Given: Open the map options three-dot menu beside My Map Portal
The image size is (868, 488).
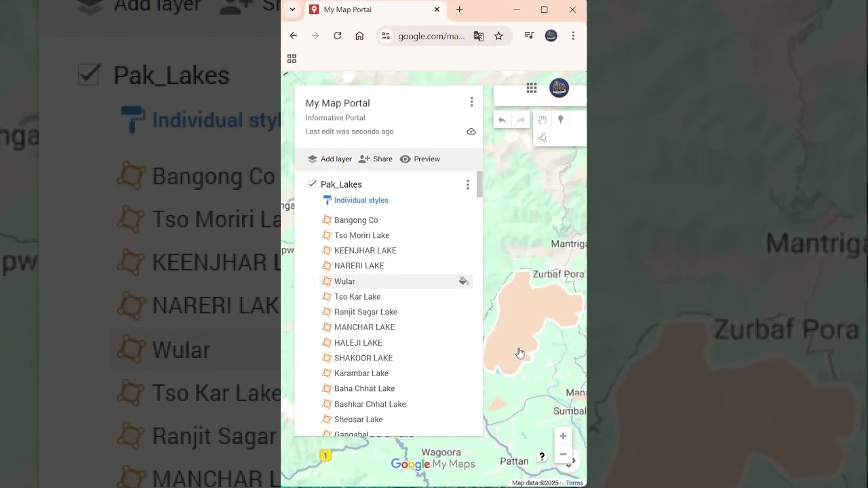Looking at the screenshot, I should click(x=471, y=102).
